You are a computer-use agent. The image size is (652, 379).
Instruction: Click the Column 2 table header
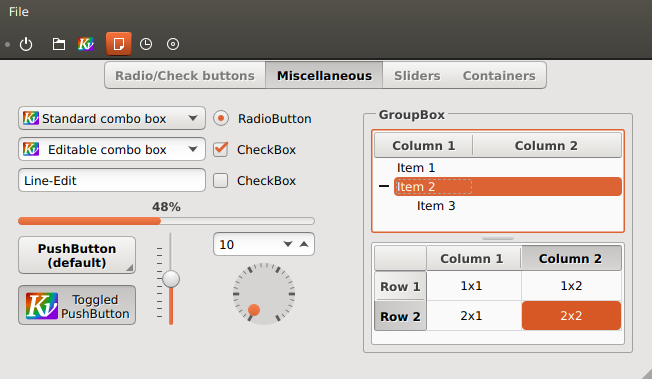pos(572,258)
